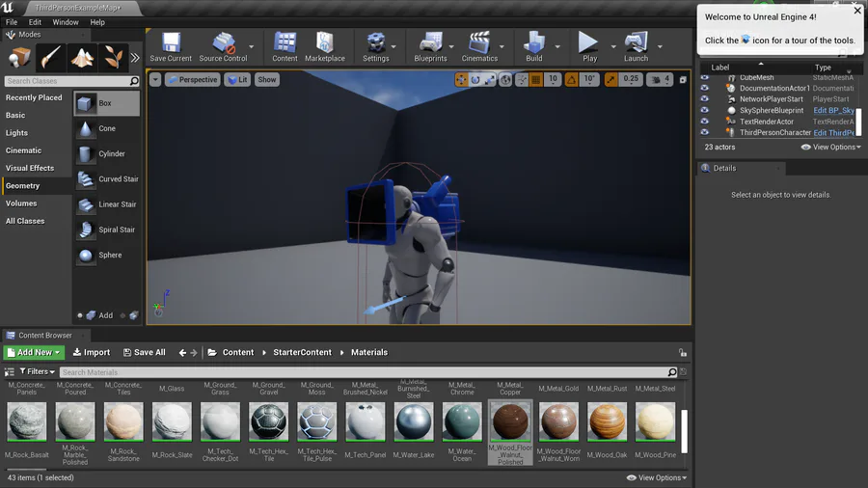868x488 pixels.
Task: Select Spiral Stair geometry brush
Action: click(x=106, y=230)
